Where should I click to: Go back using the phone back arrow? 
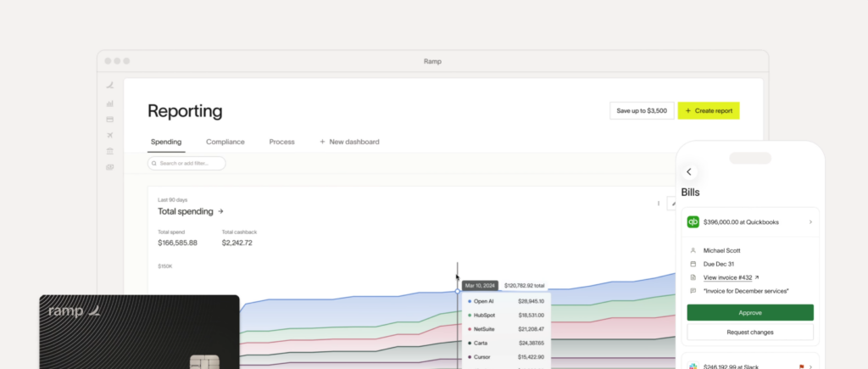point(689,171)
